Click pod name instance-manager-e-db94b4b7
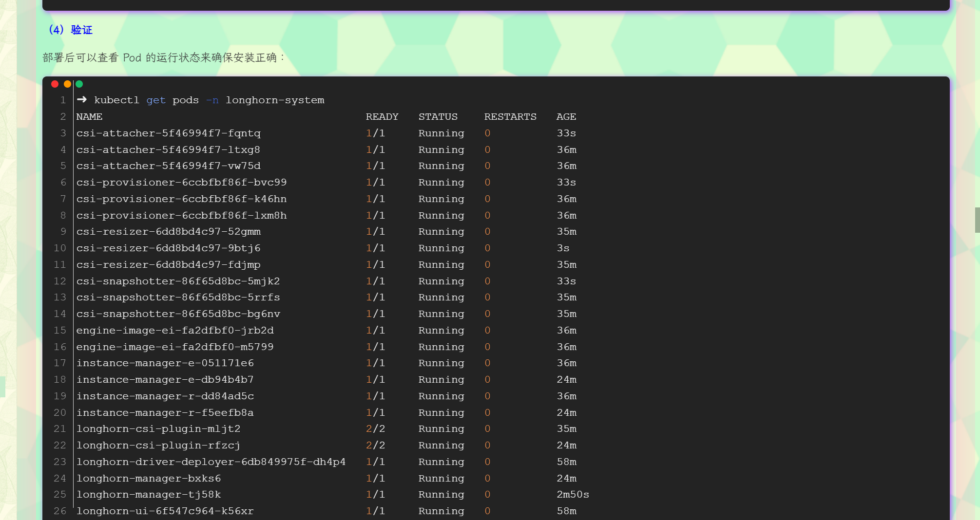Viewport: 980px width, 520px height. pos(165,380)
